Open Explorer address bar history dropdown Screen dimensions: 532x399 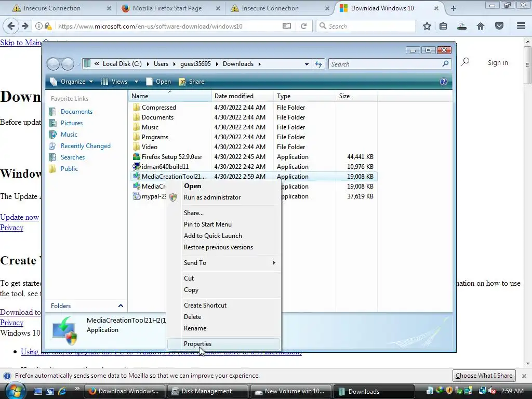[x=307, y=64]
